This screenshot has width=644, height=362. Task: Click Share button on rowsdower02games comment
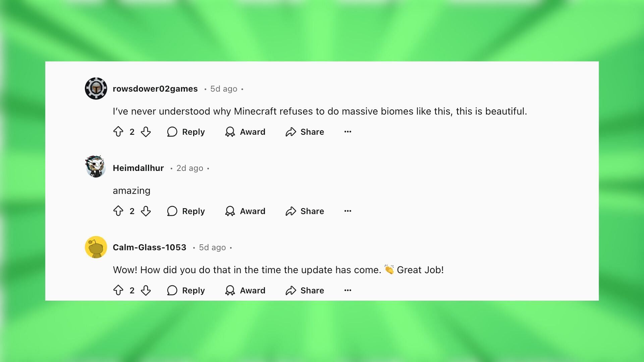coord(305,132)
